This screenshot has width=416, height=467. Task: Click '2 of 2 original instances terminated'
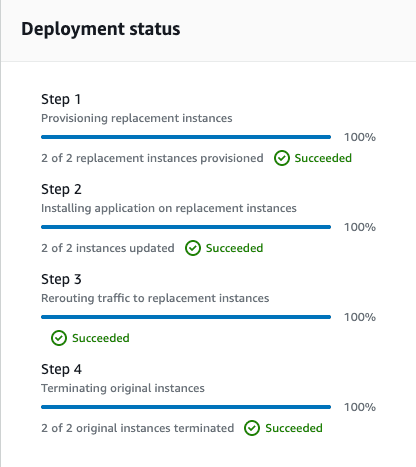(x=137, y=428)
